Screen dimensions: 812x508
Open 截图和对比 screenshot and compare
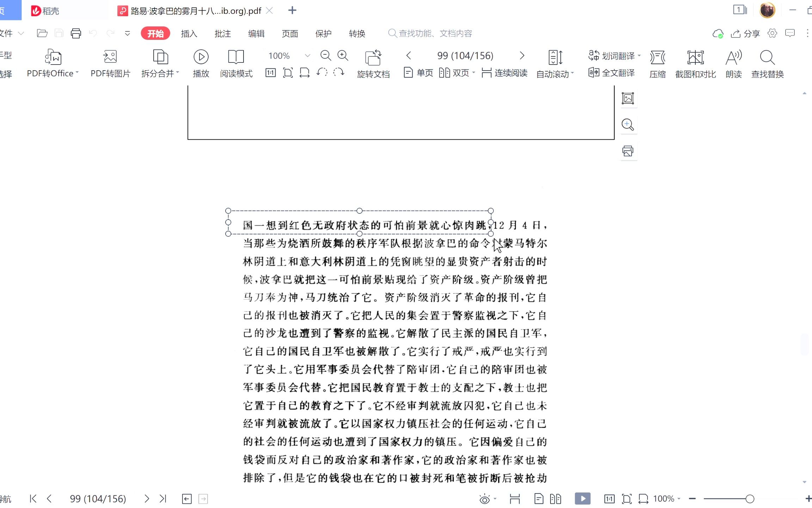click(695, 64)
